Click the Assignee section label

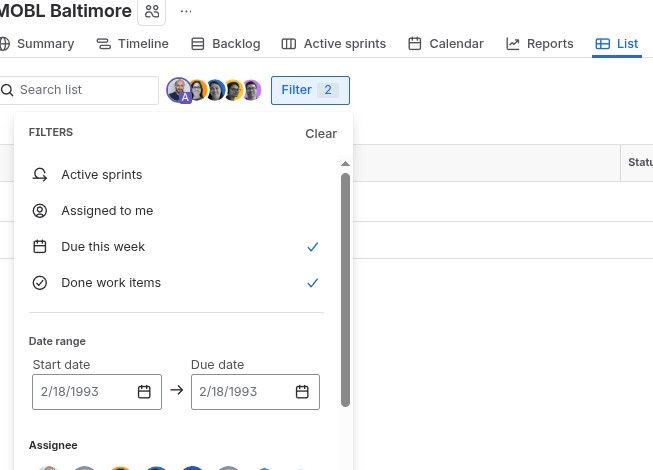click(53, 445)
